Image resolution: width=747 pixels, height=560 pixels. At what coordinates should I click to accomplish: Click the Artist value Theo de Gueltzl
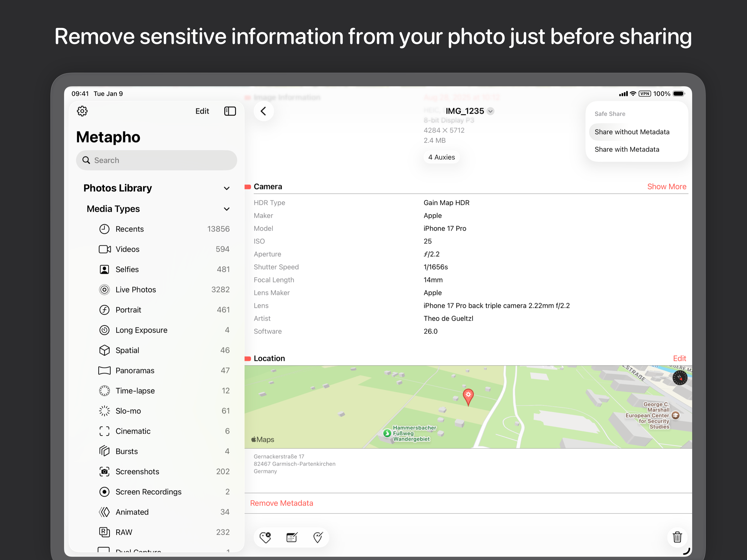click(448, 318)
